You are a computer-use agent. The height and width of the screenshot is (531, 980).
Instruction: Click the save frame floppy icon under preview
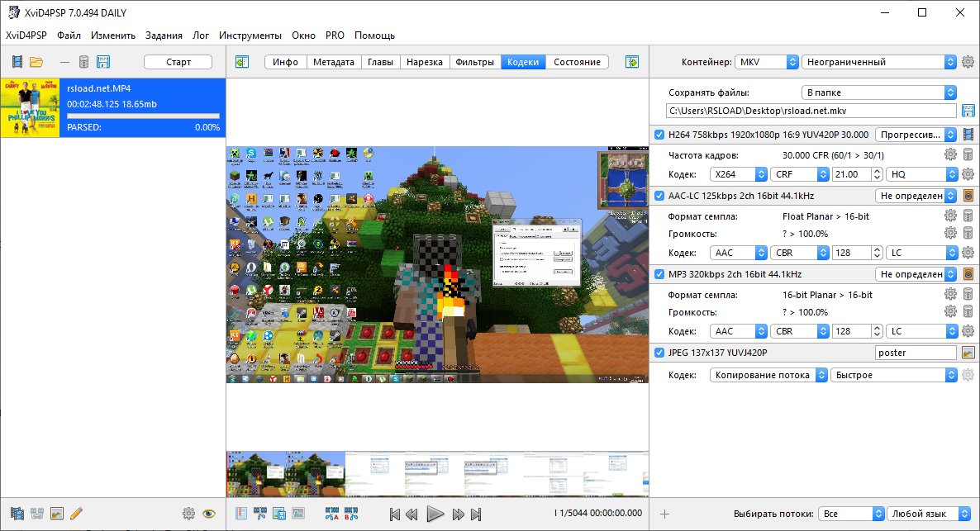tap(279, 514)
